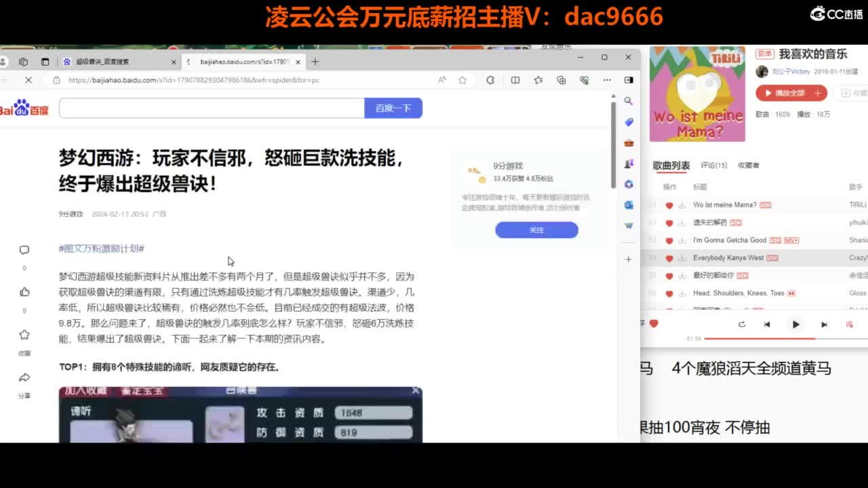
Task: Open the playlist panel in the player
Action: coord(850,324)
